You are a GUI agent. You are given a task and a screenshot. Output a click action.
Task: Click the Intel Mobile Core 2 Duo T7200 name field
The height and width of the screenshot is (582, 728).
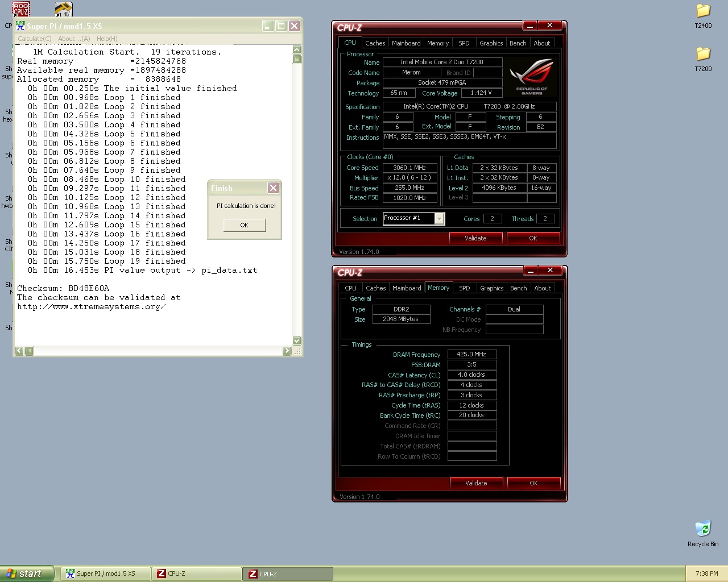tap(442, 62)
